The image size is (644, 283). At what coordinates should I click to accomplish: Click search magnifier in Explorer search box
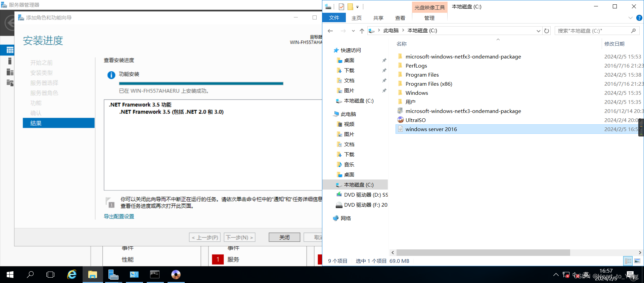pyautogui.click(x=633, y=31)
